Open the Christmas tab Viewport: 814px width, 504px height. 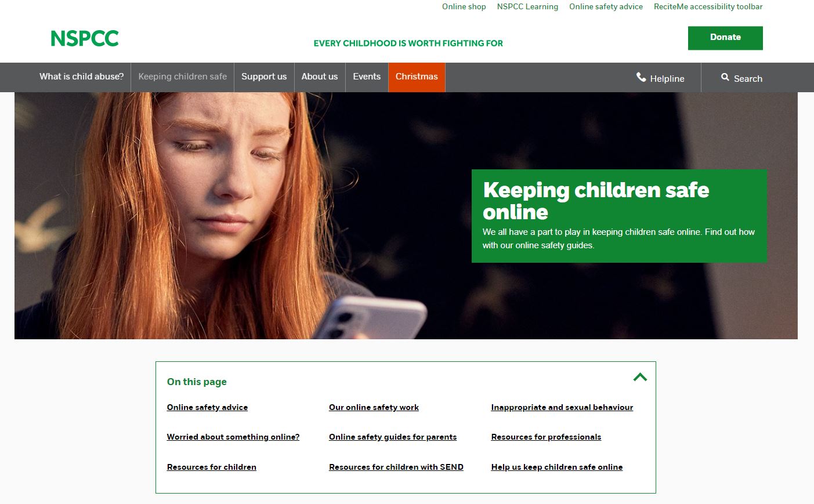coord(417,77)
